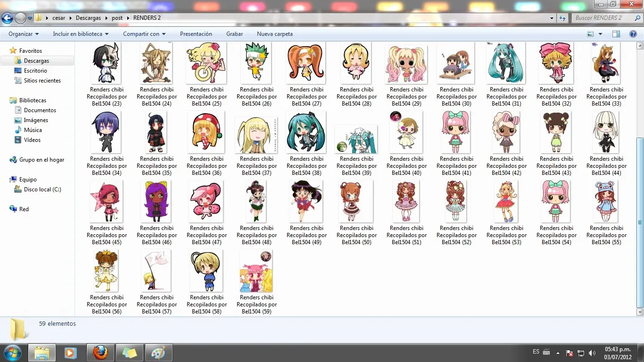This screenshot has height=362, width=644.
Task: Click the Grabar toolbar button
Action: click(234, 34)
